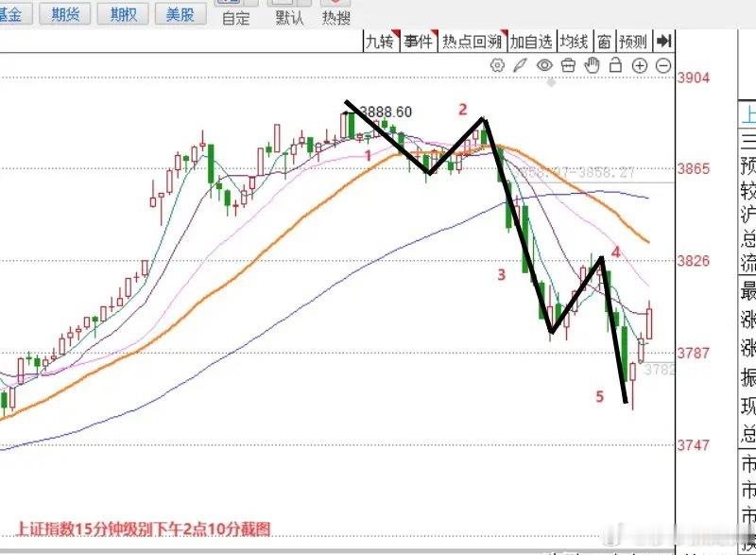Viewport: 756px width, 555px height.
Task: Zoom in with the plus icon
Action: (640, 65)
